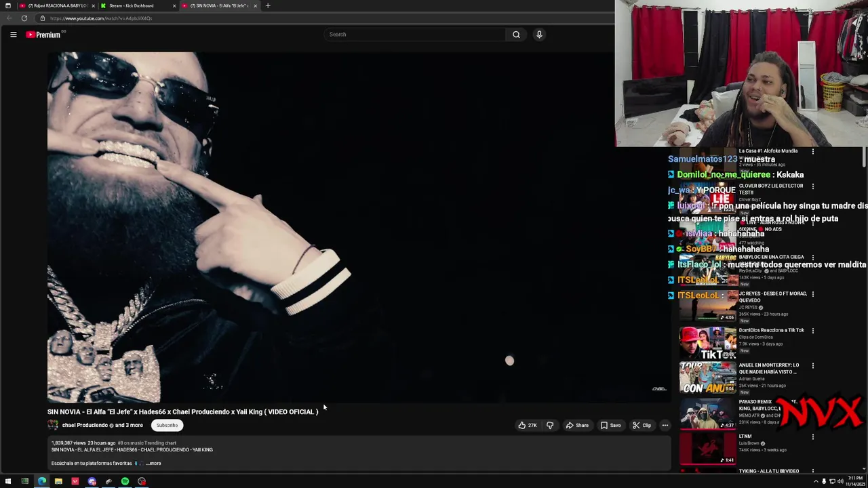Image resolution: width=868 pixels, height=488 pixels.
Task: Grab the page vertical scrollbar
Action: tap(864, 157)
